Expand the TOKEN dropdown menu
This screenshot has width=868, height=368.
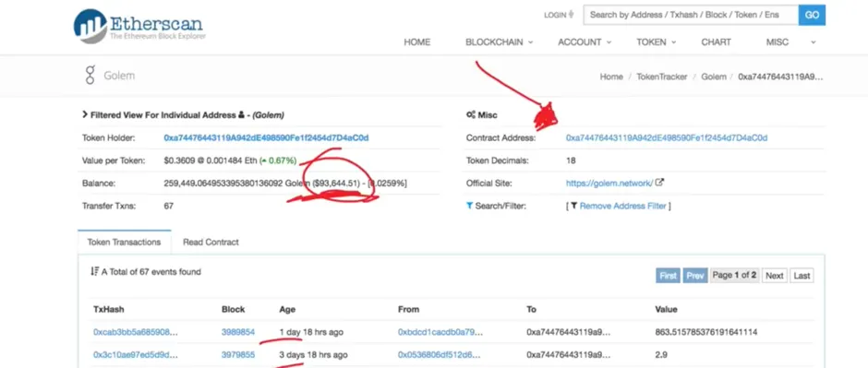tap(656, 42)
